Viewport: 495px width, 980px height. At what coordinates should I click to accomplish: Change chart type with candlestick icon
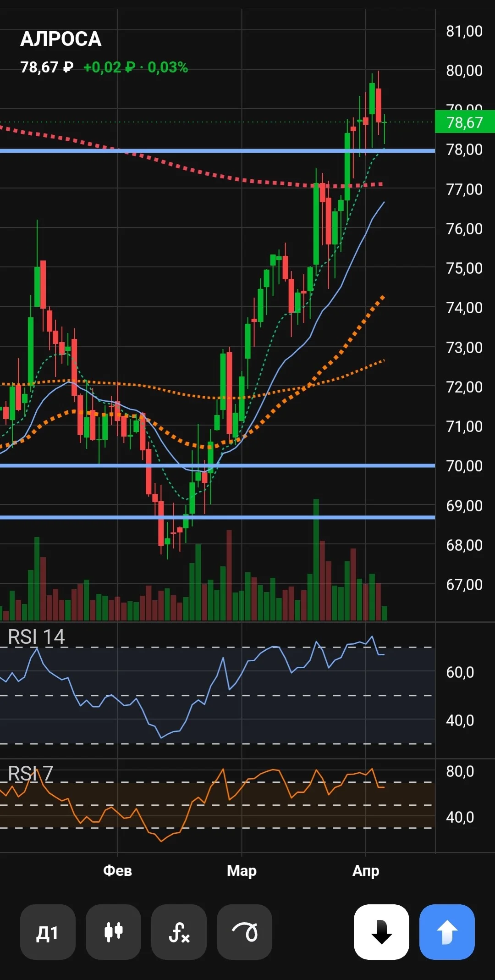coord(113,932)
